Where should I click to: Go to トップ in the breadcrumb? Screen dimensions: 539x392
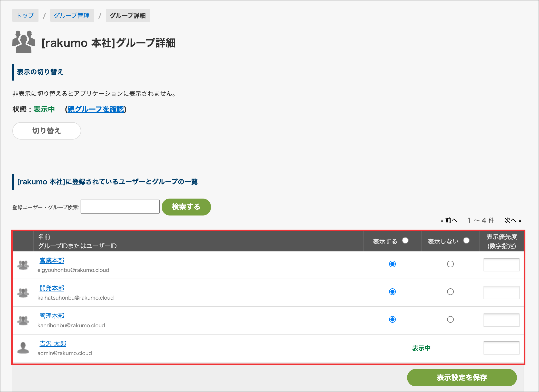pos(25,15)
